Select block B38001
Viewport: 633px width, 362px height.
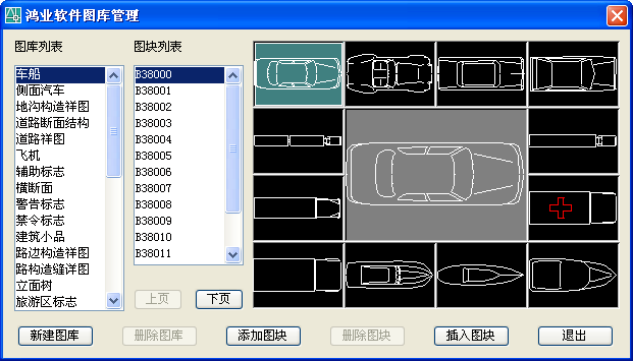[179, 91]
